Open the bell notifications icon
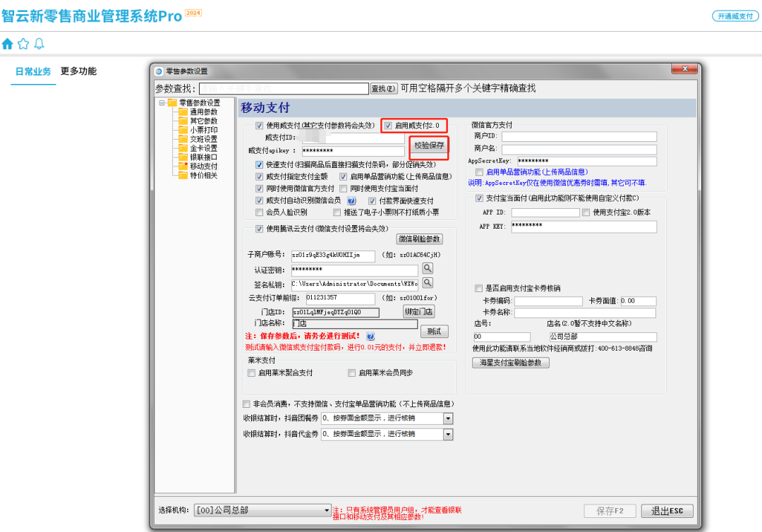 (39, 44)
